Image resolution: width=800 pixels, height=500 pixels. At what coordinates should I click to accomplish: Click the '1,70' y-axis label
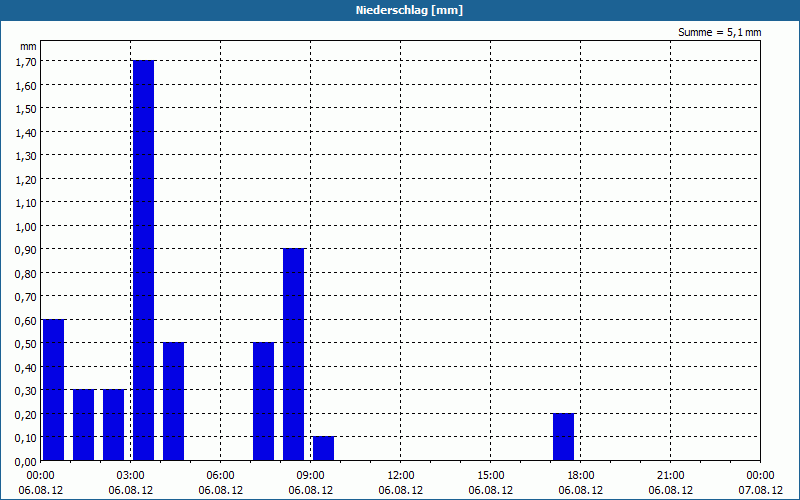coord(26,62)
